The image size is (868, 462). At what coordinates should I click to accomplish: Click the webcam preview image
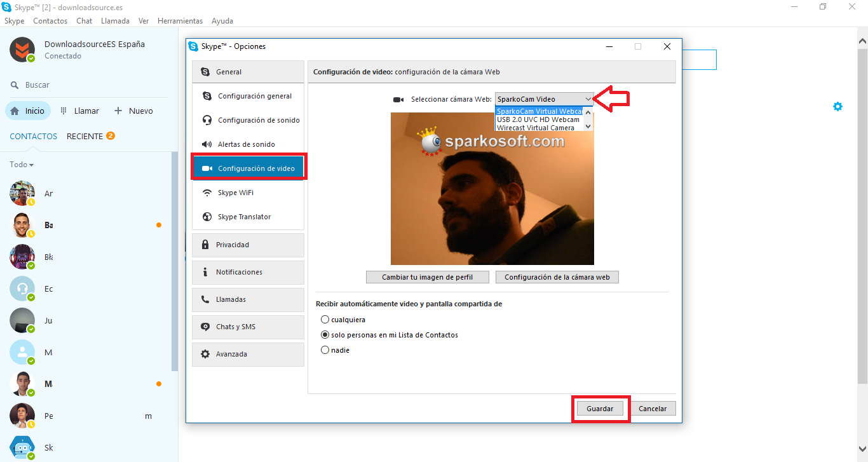(492, 189)
